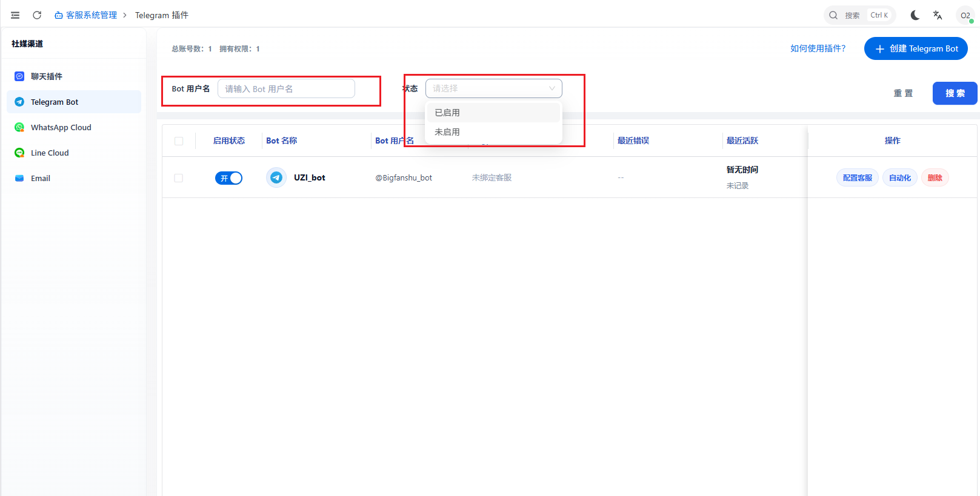Select Telegram Bot in the sidebar
The image size is (980, 496).
coord(74,102)
